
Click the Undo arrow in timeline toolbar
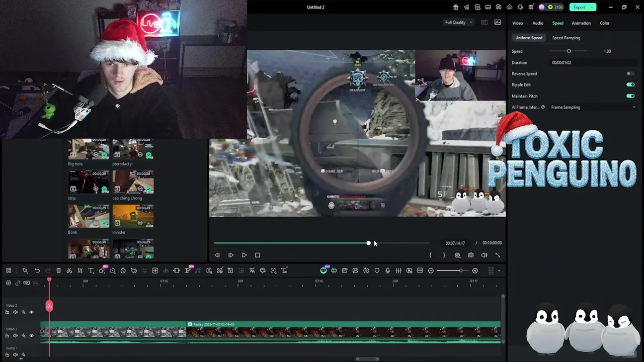point(37,270)
